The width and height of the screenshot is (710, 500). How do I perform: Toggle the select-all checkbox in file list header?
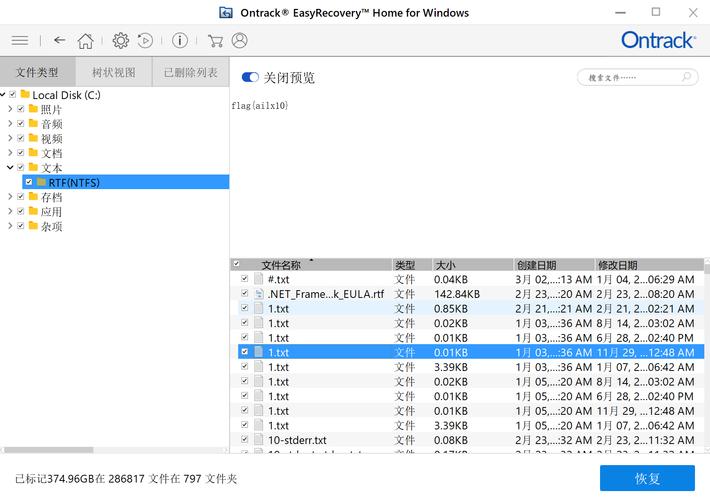point(236,264)
